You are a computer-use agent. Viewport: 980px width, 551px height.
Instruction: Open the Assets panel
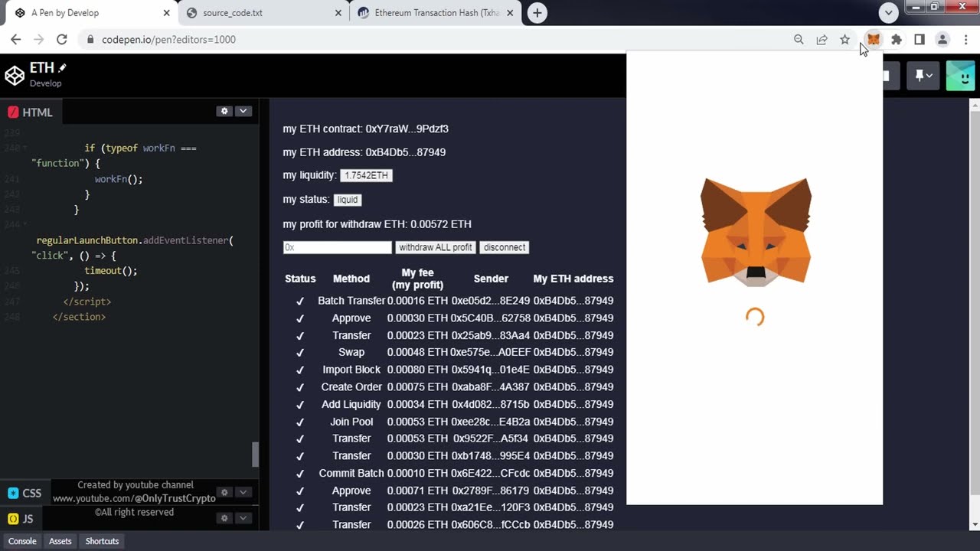[x=60, y=541]
